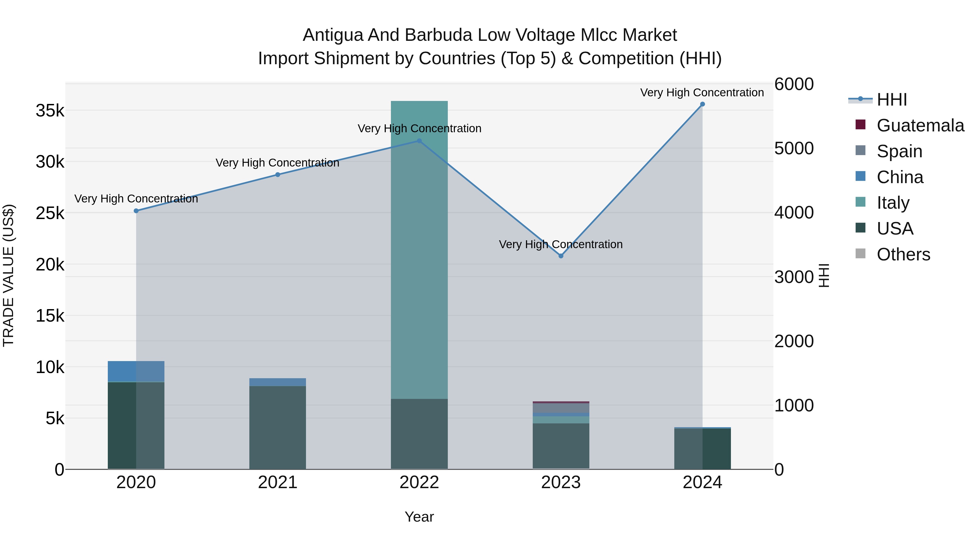Click the Very High Concentration label above 2020
Screen dimensions: 980x551
[136, 199]
